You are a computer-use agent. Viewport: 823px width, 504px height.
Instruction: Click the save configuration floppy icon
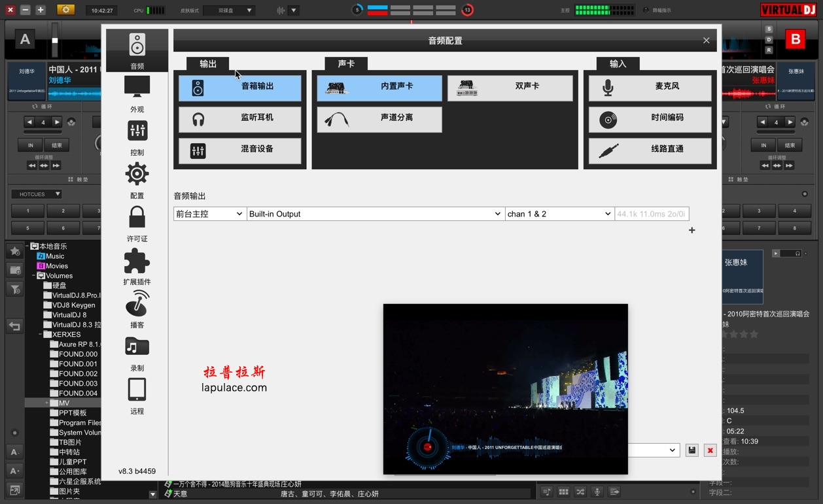[692, 450]
